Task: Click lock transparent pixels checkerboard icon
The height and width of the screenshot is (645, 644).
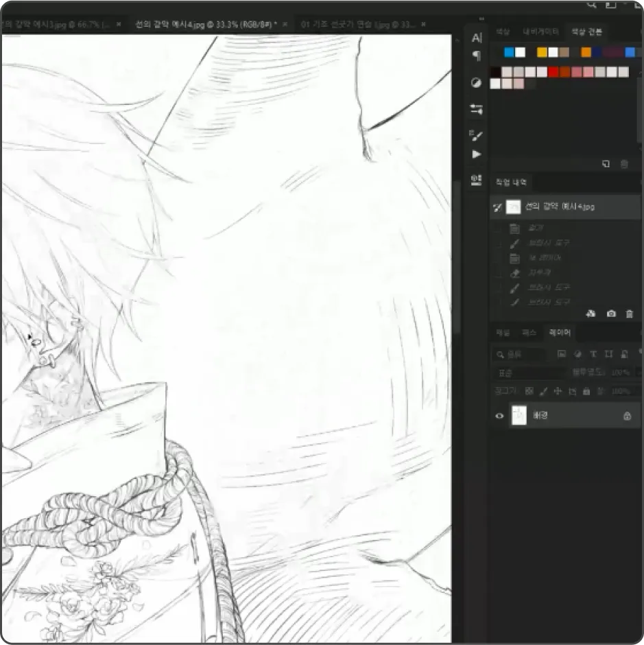Action: (x=529, y=391)
